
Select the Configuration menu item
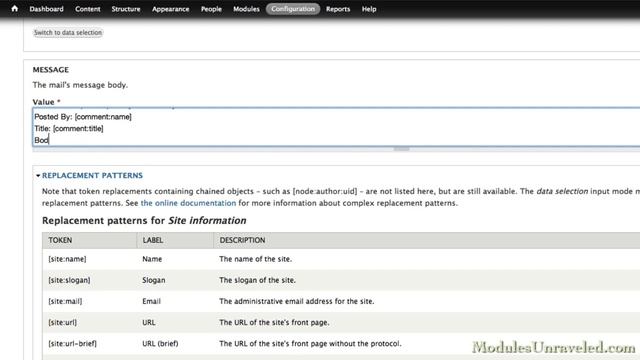293,9
